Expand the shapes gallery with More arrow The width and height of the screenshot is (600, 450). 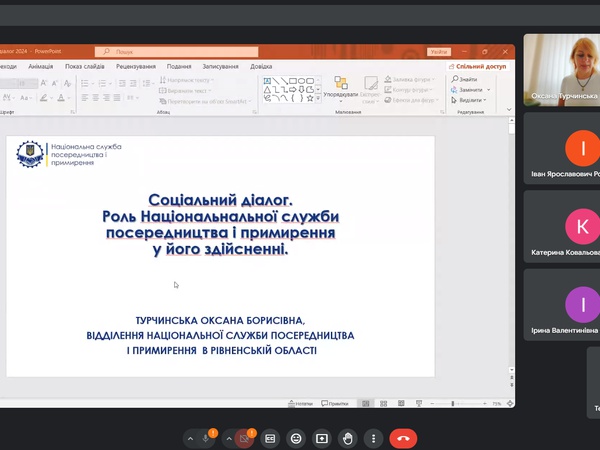pyautogui.click(x=318, y=98)
